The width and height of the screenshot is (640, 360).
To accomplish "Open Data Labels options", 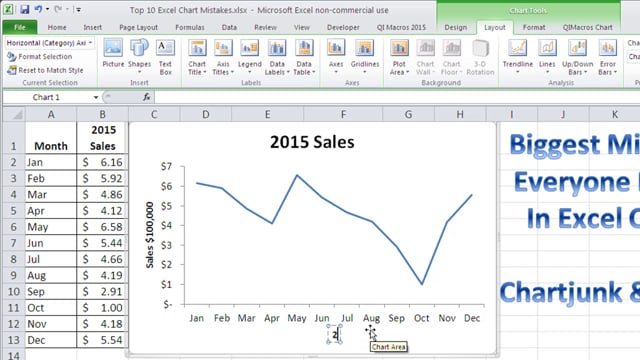I will click(x=277, y=58).
